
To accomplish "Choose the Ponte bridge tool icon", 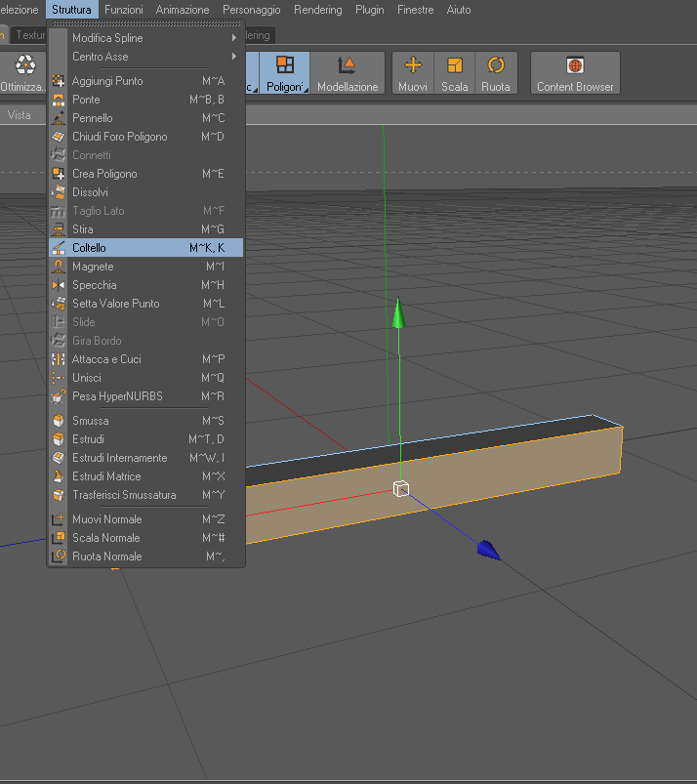I will 59,100.
